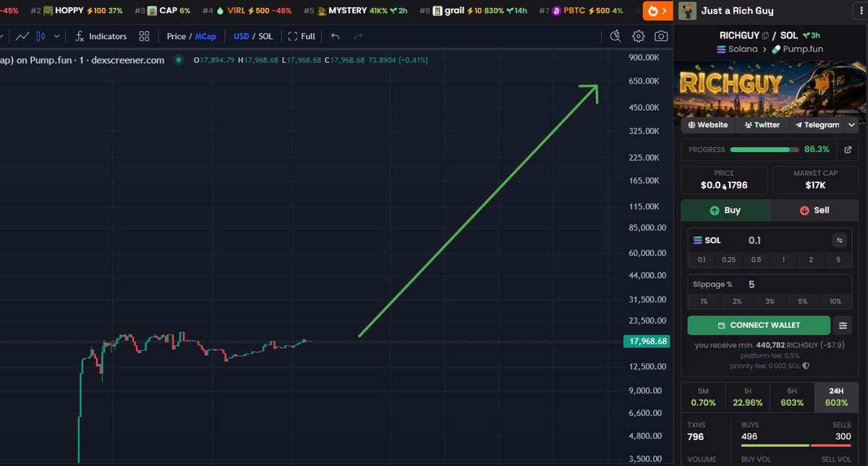Select the candlestick chart type icon

click(x=41, y=36)
